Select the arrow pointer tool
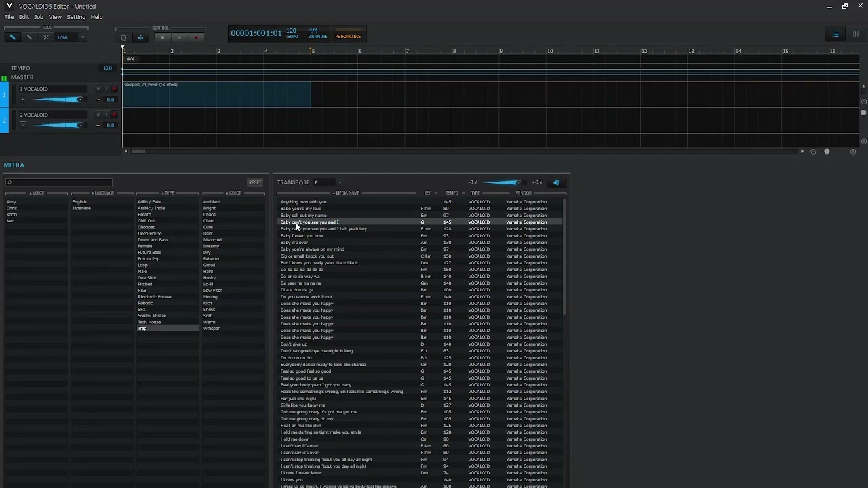This screenshot has height=488, width=868. 12,37
